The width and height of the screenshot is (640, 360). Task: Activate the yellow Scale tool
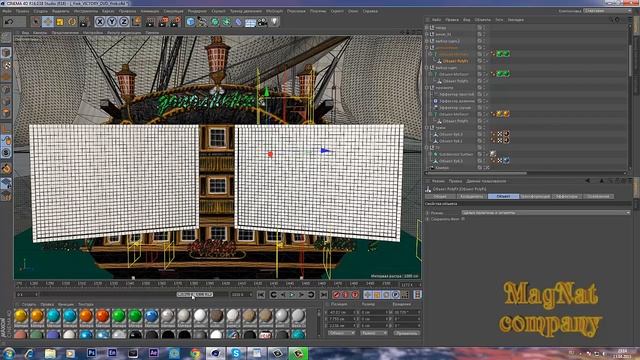coord(60,22)
